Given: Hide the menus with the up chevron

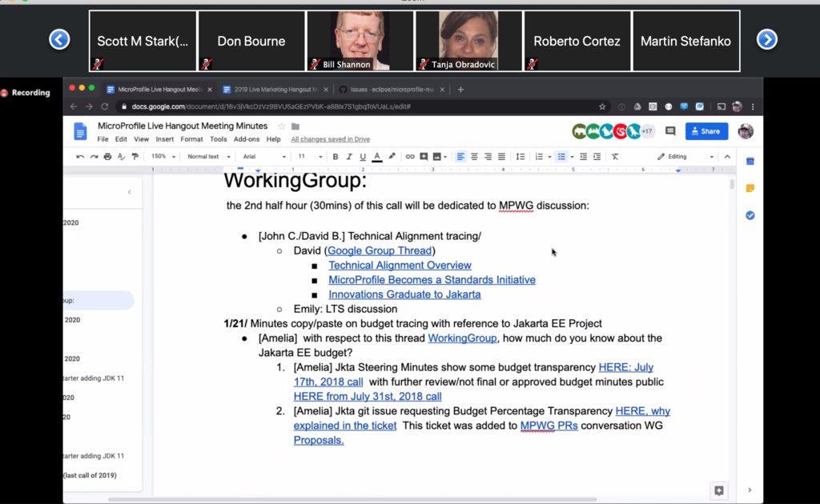Looking at the screenshot, I should click(x=727, y=157).
